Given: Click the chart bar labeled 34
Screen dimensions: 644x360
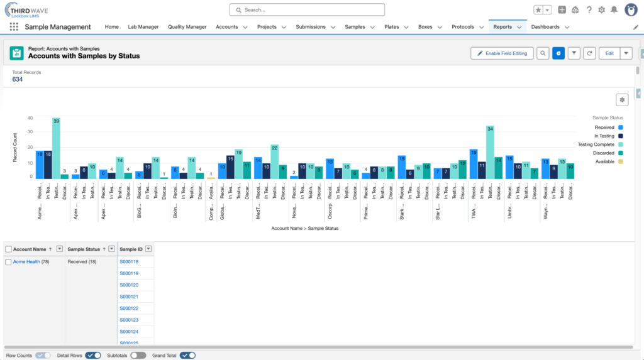Looking at the screenshot, I should click(490, 152).
